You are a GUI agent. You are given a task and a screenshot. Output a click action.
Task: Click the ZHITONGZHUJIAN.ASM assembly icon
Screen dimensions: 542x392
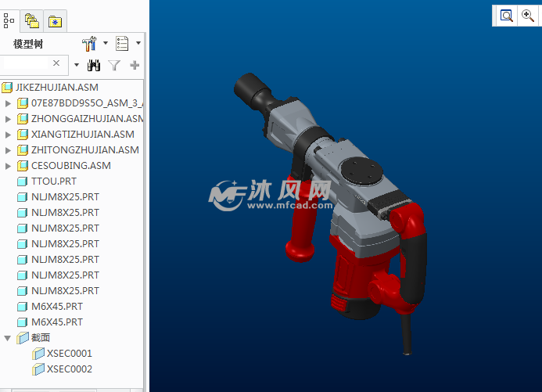point(23,149)
